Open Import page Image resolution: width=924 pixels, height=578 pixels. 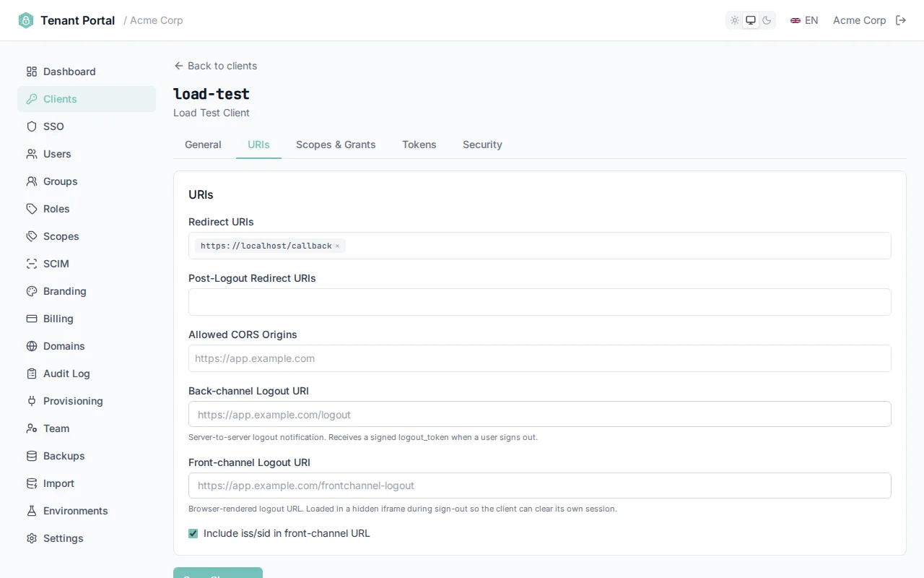[87, 483]
